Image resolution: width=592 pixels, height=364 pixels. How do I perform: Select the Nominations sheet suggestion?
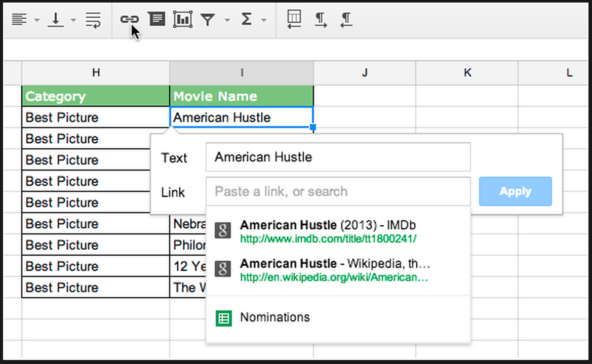pos(274,317)
